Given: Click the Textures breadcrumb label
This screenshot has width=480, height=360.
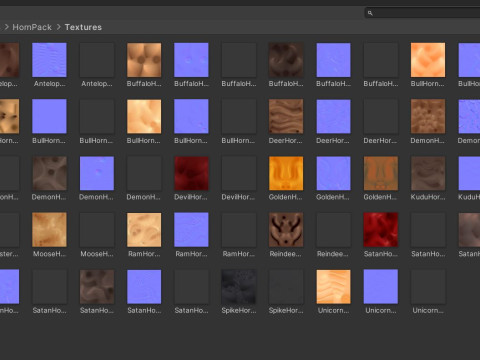Looking at the screenshot, I should 83,27.
